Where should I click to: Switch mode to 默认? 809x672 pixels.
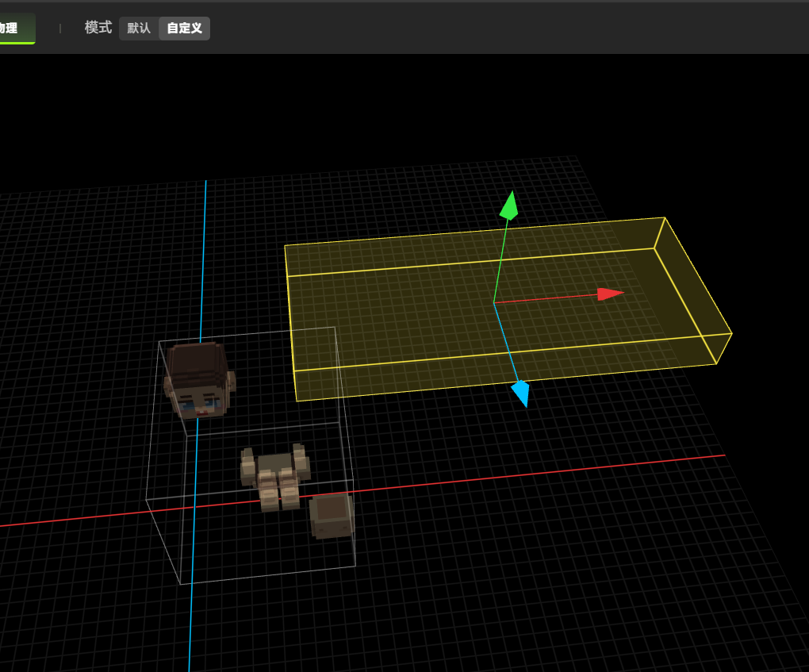click(x=139, y=29)
